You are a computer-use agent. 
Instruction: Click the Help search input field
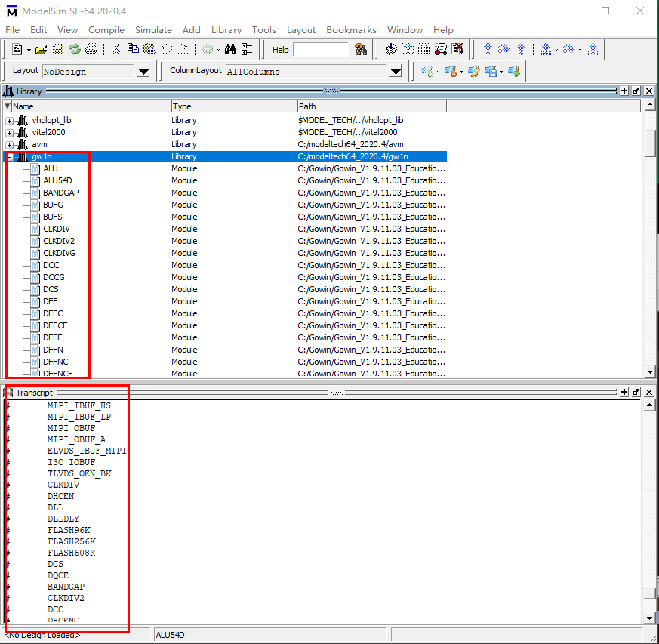(321, 50)
